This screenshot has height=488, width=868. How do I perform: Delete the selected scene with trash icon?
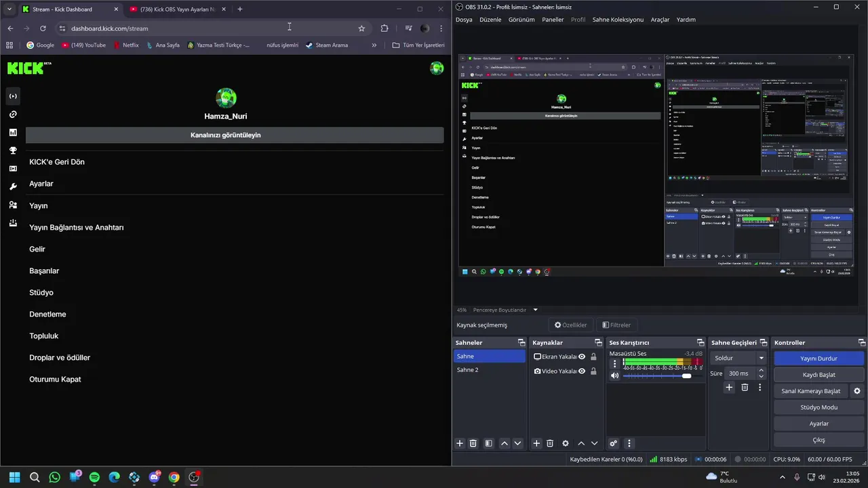click(473, 443)
